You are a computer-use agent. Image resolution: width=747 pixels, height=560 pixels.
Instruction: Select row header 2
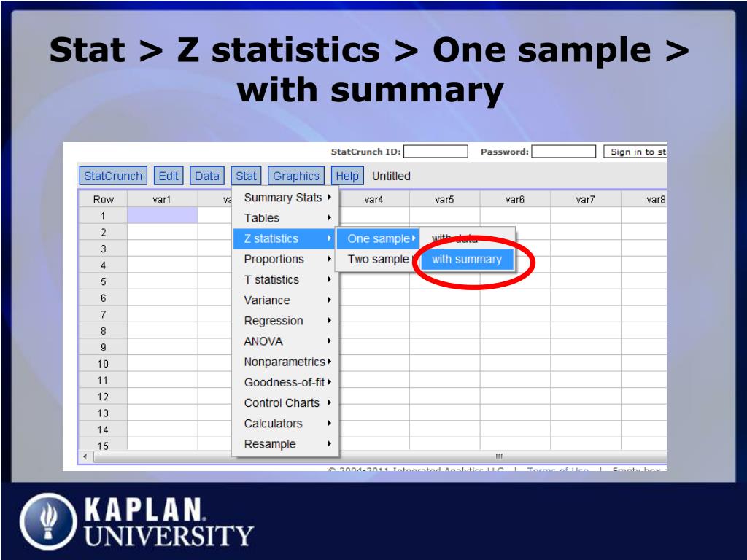coord(103,232)
